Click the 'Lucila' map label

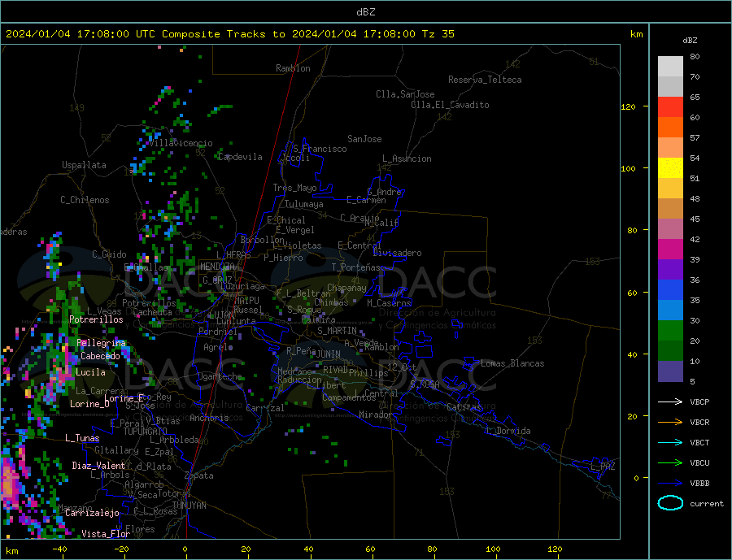click(90, 372)
